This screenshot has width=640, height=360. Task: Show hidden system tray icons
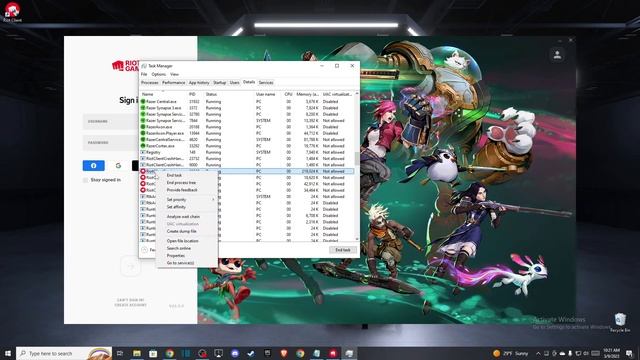[x=538, y=353]
